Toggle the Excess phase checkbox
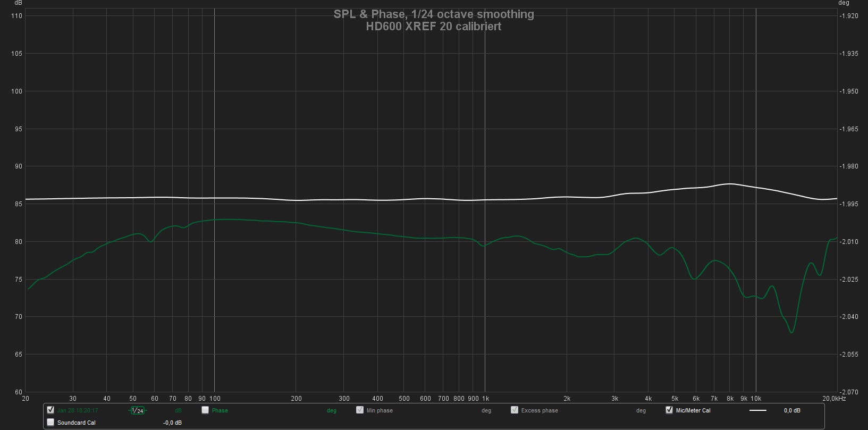The width and height of the screenshot is (868, 430). pos(514,410)
